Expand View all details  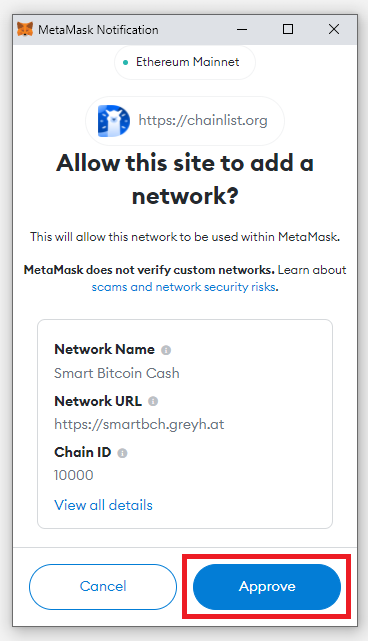103,505
